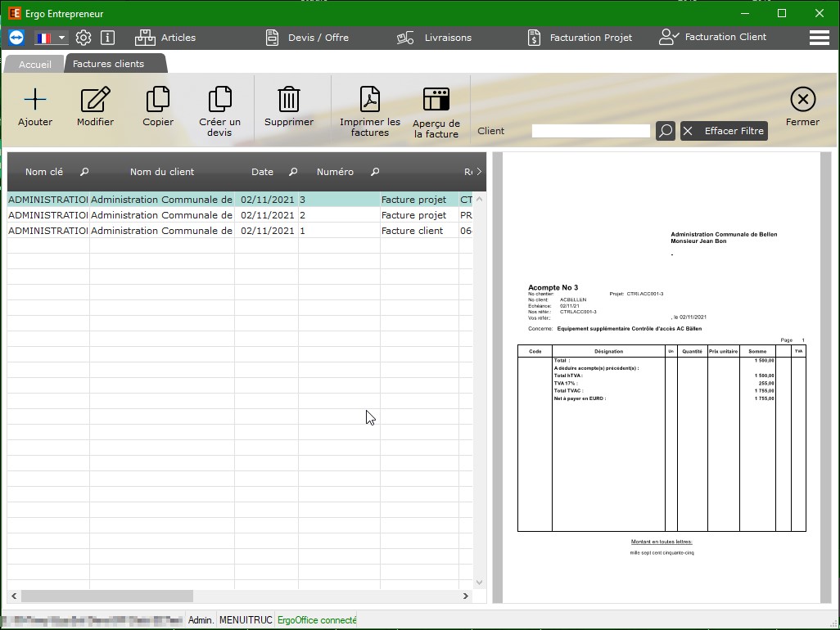This screenshot has height=630, width=840.
Task: Click the Ajouter plus icon
Action: click(35, 100)
